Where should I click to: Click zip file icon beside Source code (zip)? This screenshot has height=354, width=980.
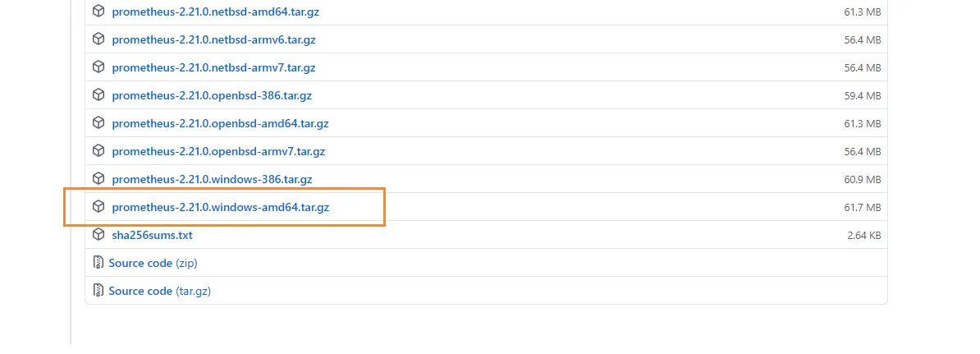coord(98,263)
